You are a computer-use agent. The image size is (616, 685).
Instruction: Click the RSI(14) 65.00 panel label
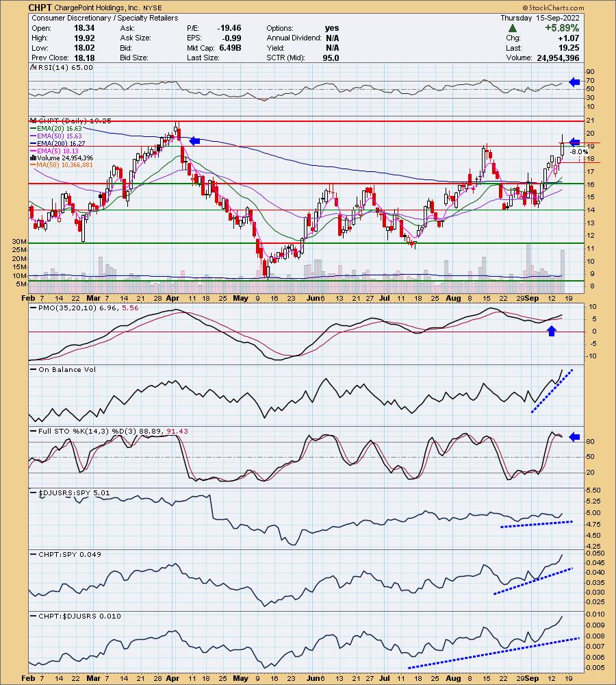click(66, 67)
